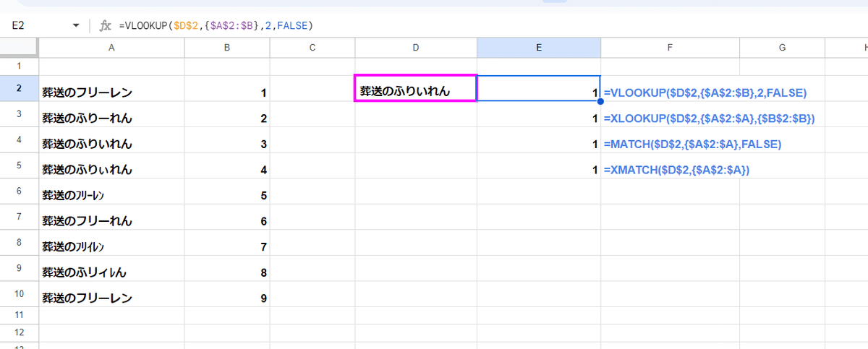This screenshot has height=349, width=868.
Task: Select row 6 header
Action: [20, 191]
